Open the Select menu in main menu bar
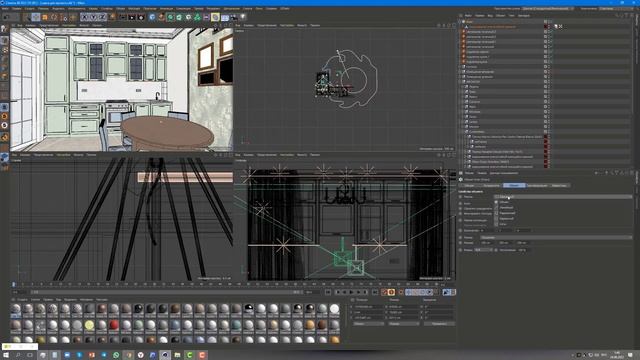The height and width of the screenshot is (360, 640). tap(58, 8)
